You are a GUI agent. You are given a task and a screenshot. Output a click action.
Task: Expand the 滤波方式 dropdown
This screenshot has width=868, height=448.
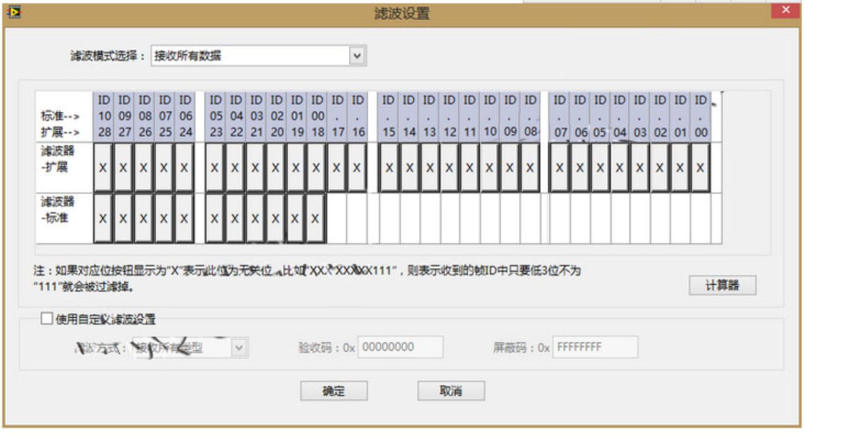[240, 348]
